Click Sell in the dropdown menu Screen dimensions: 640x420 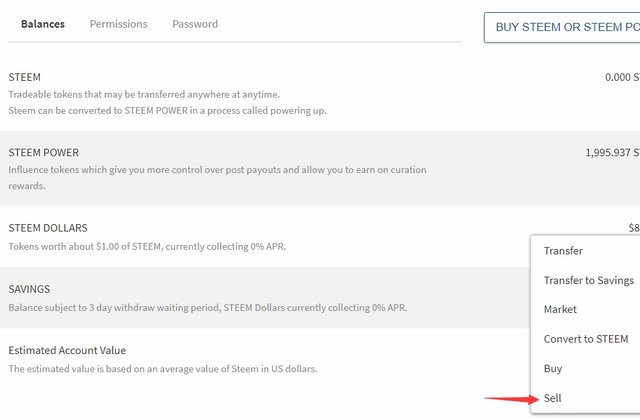pos(553,398)
